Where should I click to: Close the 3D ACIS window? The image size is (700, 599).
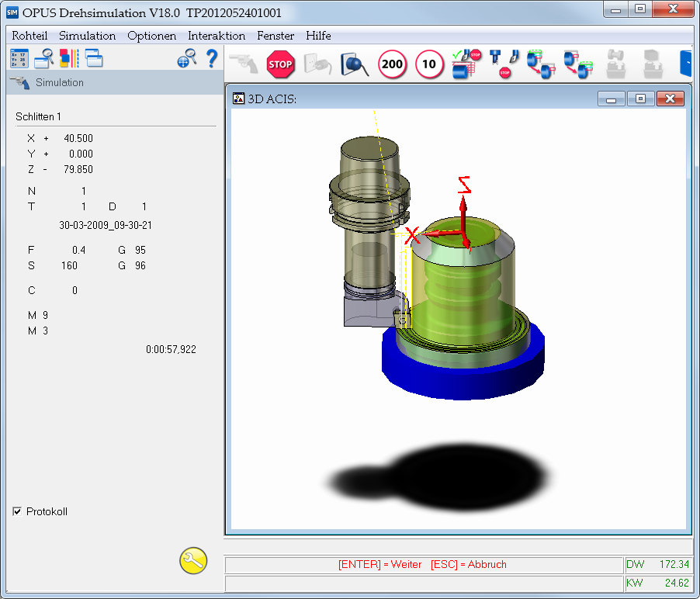click(x=670, y=99)
